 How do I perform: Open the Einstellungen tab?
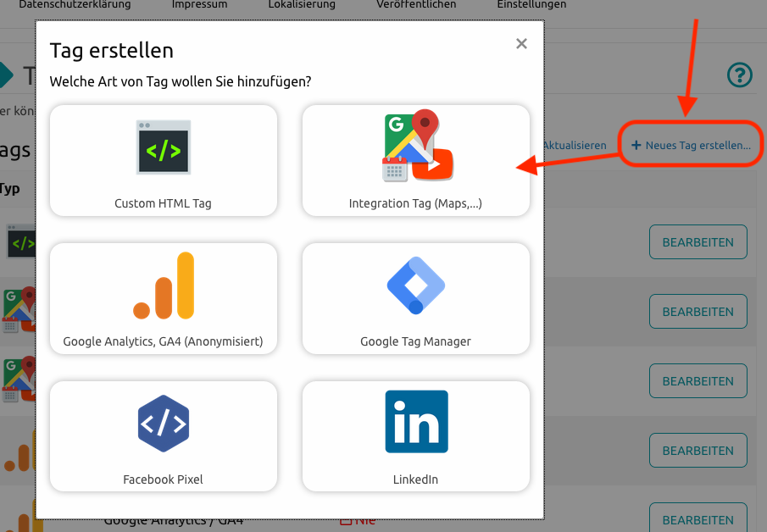pos(531,5)
